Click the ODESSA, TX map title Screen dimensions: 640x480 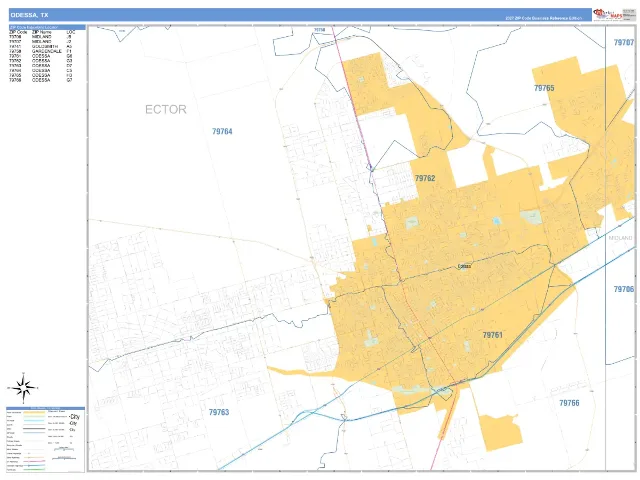tap(29, 15)
